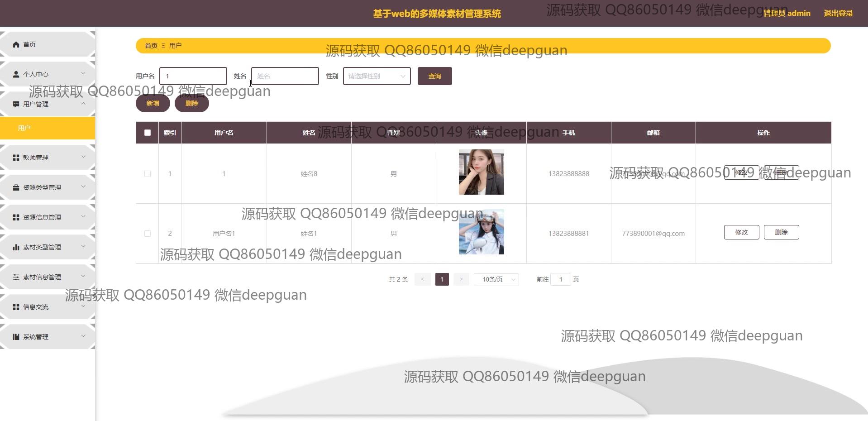Click the avatar thumbnail for 姓名1
The image size is (868, 421).
point(482,232)
